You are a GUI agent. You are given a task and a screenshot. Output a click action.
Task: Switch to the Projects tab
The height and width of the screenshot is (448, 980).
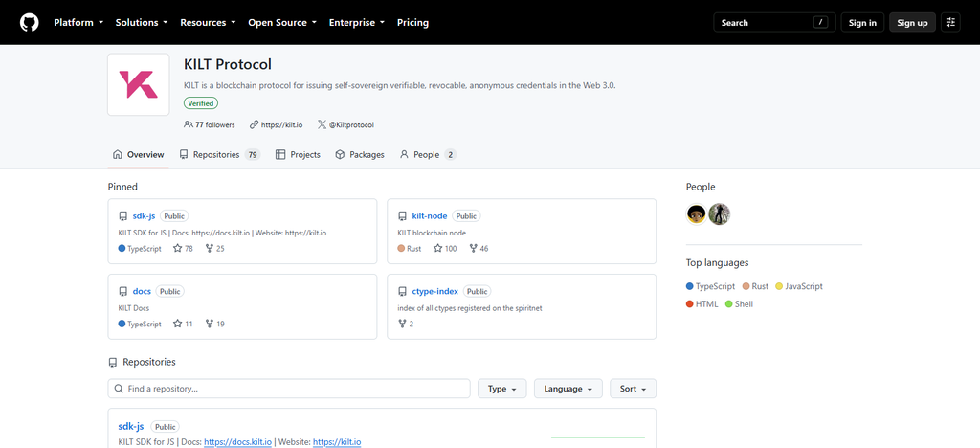click(x=299, y=154)
